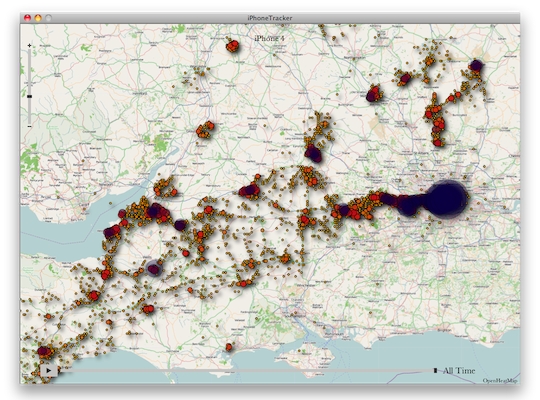The height and width of the screenshot is (400, 540).
Task: Start the timeline animation with play button
Action: coord(49,370)
